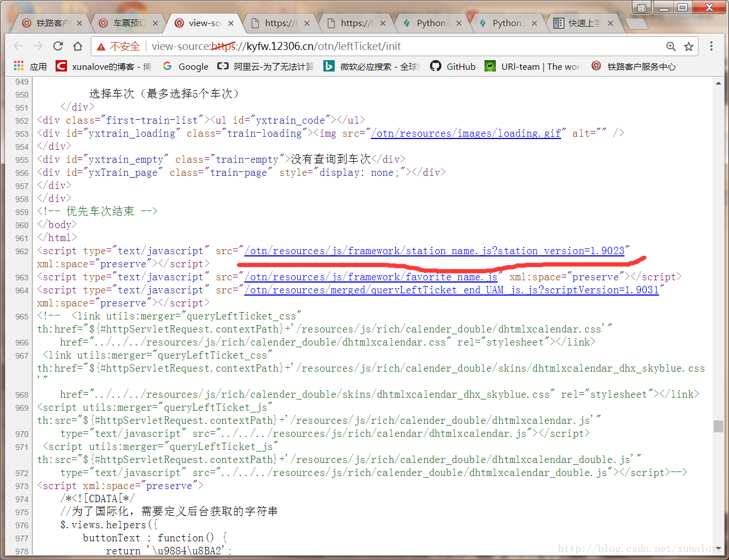Open the GitHub bookmark

(453, 66)
